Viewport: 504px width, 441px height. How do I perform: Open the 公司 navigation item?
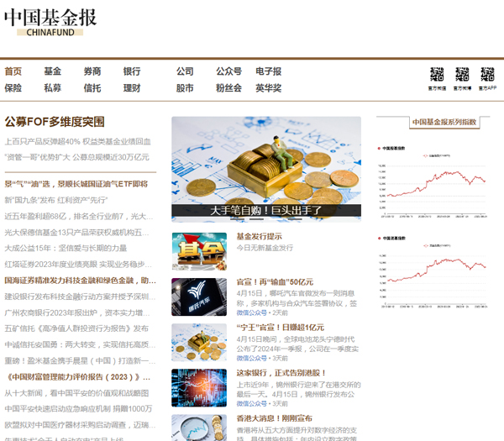click(x=185, y=71)
